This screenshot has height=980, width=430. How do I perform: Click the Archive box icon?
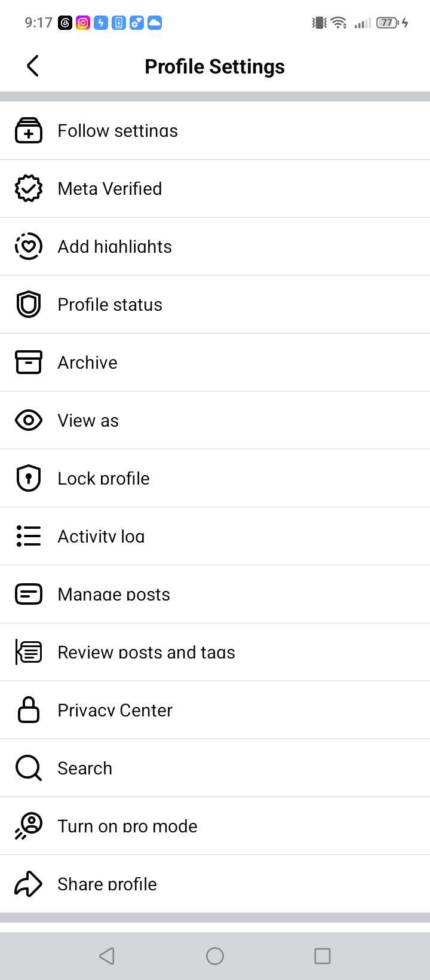click(x=29, y=362)
